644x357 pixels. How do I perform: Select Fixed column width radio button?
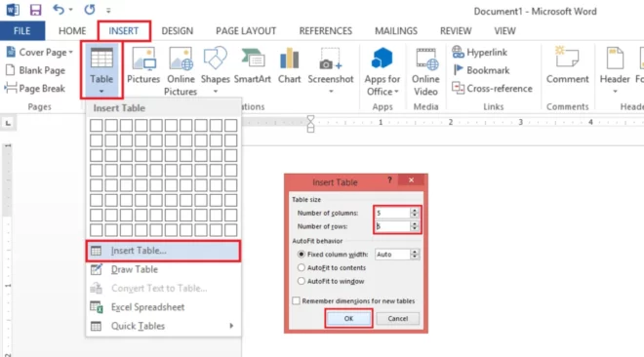(x=302, y=255)
